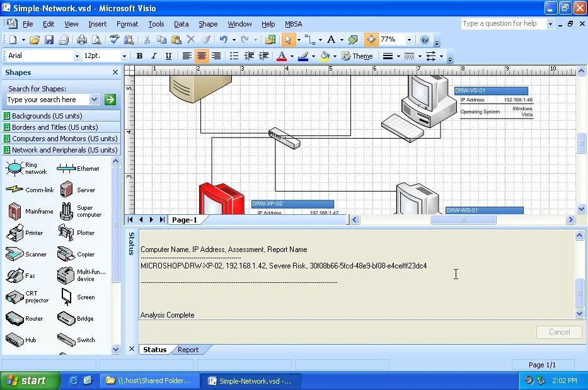Select the Printer shape
Viewport: 588px width, 390px height.
25,233
